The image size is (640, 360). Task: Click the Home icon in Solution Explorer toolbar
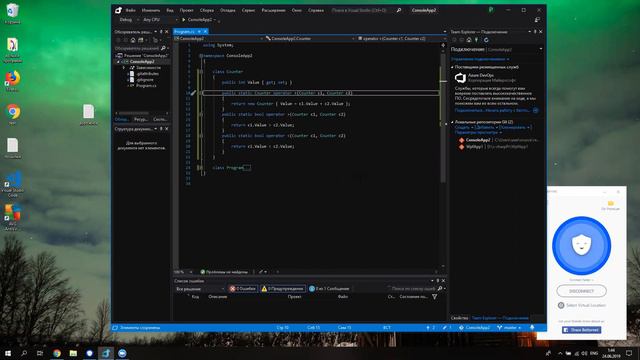[x=133, y=40]
